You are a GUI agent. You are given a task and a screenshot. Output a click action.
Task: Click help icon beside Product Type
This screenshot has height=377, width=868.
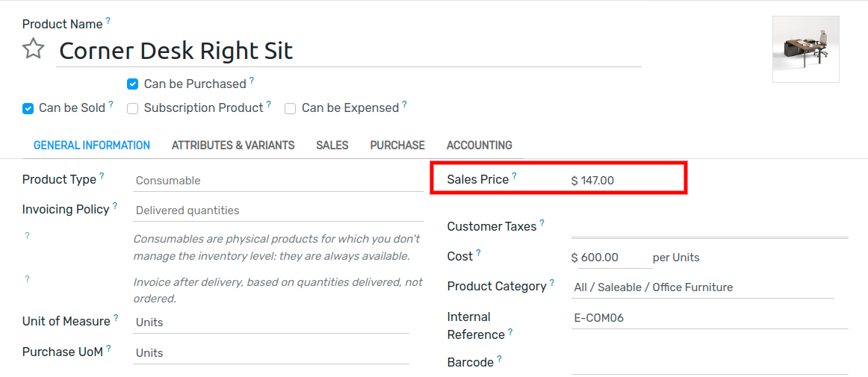coord(102,176)
